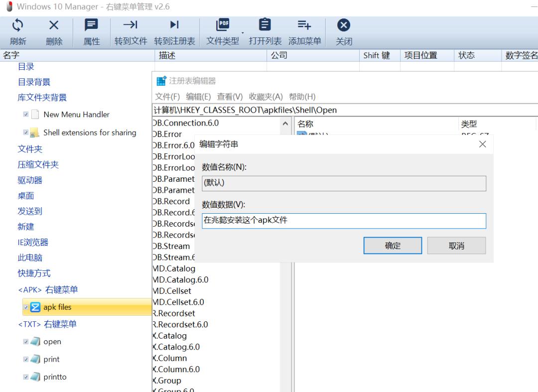Close the 编辑字符串 dialog with X
This screenshot has height=392, width=538.
[482, 144]
